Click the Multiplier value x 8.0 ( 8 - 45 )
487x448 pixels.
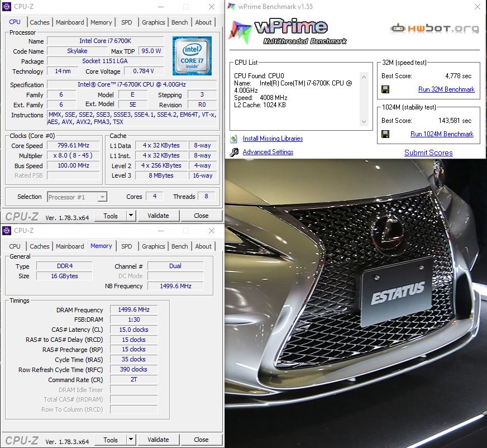click(x=73, y=155)
